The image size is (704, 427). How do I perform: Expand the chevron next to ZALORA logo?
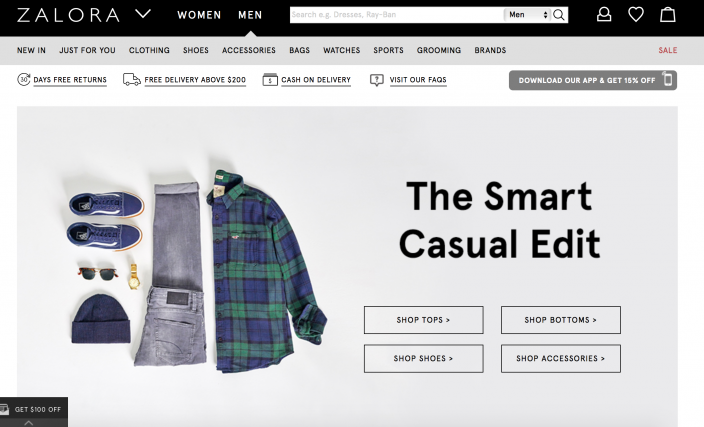(x=143, y=14)
